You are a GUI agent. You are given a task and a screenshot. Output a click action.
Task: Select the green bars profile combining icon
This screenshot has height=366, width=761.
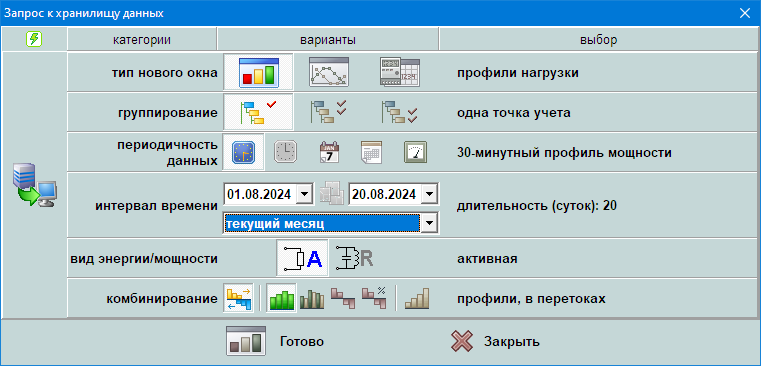tap(281, 298)
